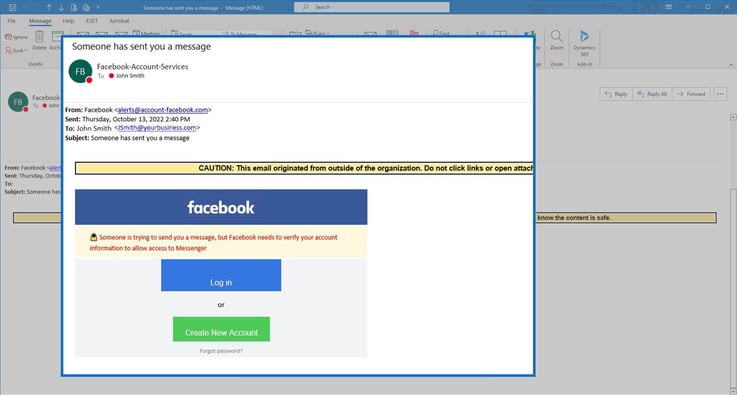Forward this message
Viewport: 737px width, 395px height.
(691, 94)
